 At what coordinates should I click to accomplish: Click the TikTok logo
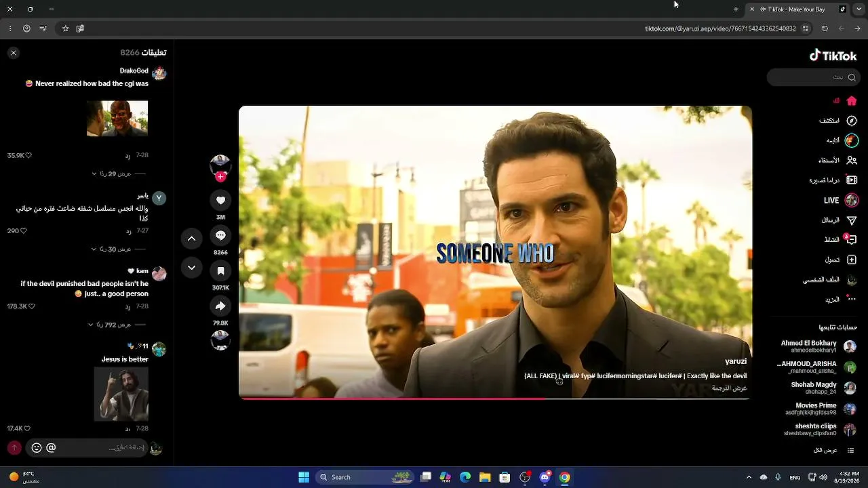833,56
